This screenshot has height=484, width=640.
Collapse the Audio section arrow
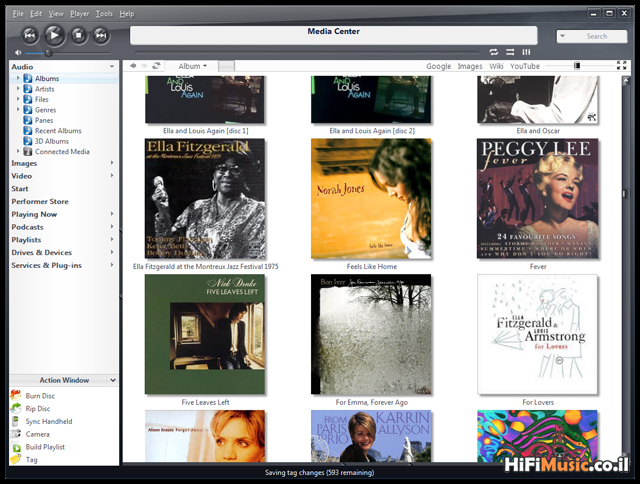pyautogui.click(x=112, y=67)
